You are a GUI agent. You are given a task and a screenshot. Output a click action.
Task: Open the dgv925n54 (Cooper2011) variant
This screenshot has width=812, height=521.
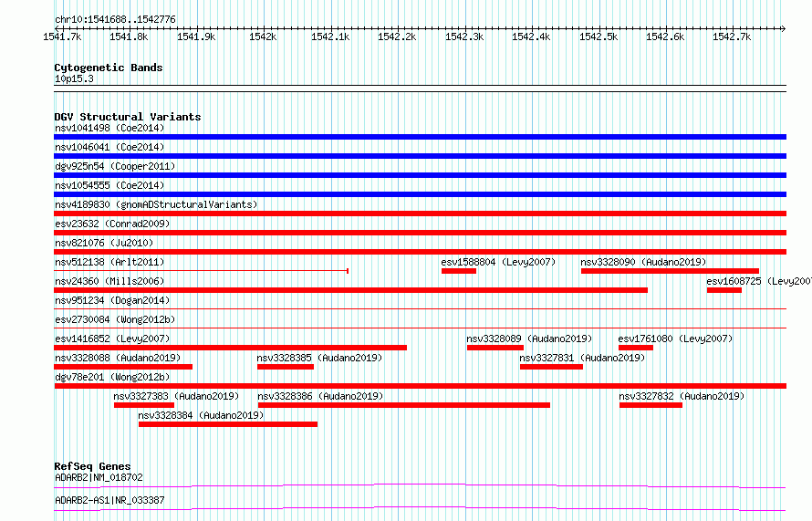[x=115, y=166]
